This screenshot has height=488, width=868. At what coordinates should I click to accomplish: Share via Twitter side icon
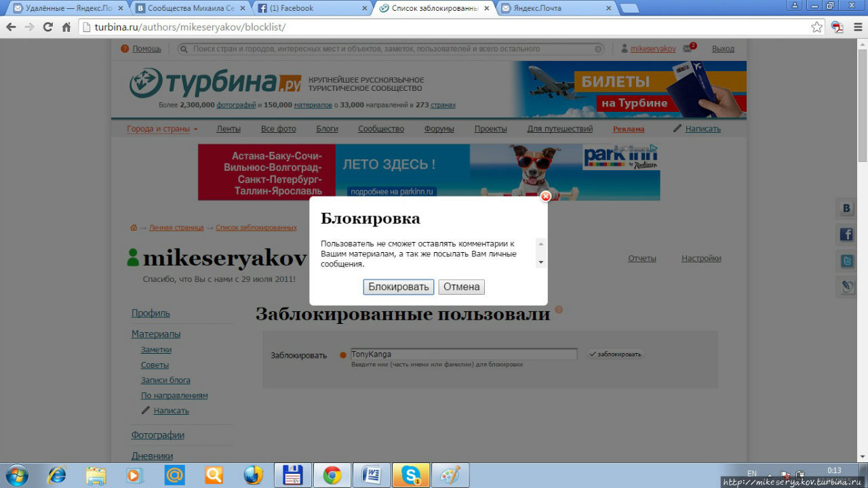846,260
